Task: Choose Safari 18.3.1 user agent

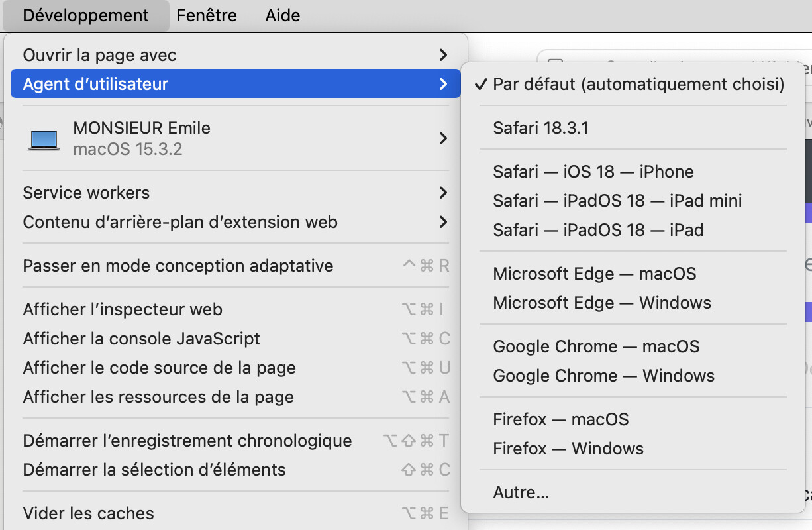Action: tap(633, 128)
